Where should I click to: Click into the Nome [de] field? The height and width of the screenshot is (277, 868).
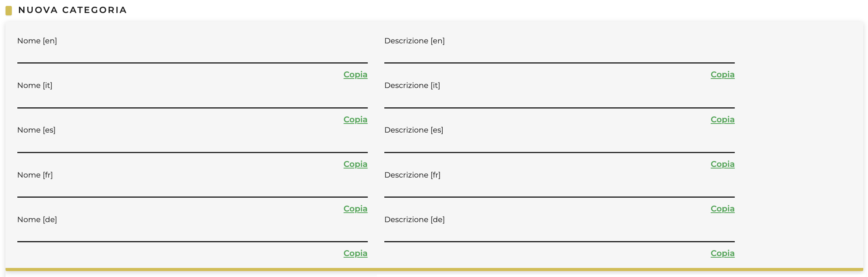click(192, 234)
